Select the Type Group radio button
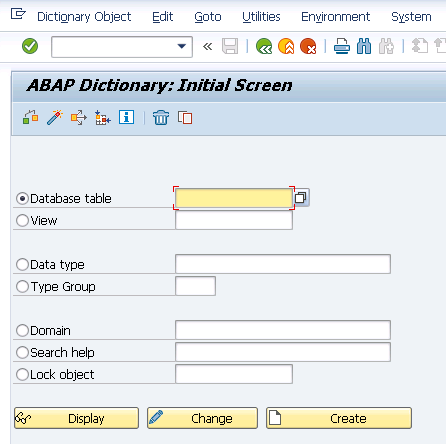 pyautogui.click(x=22, y=287)
